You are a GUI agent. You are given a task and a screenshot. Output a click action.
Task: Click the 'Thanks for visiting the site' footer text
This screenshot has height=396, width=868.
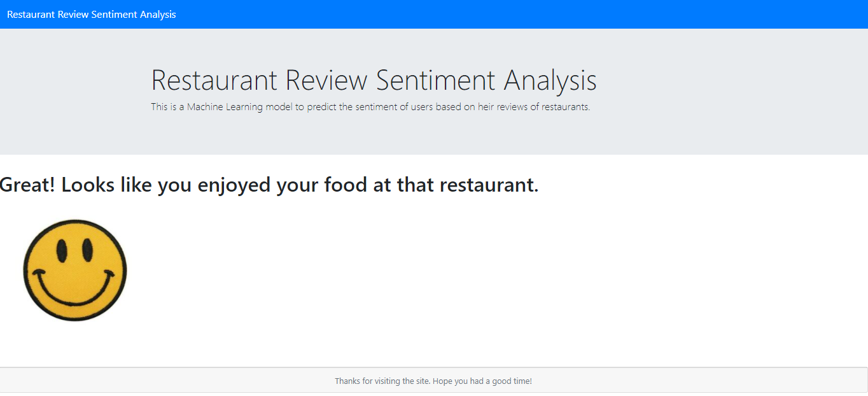pos(433,380)
